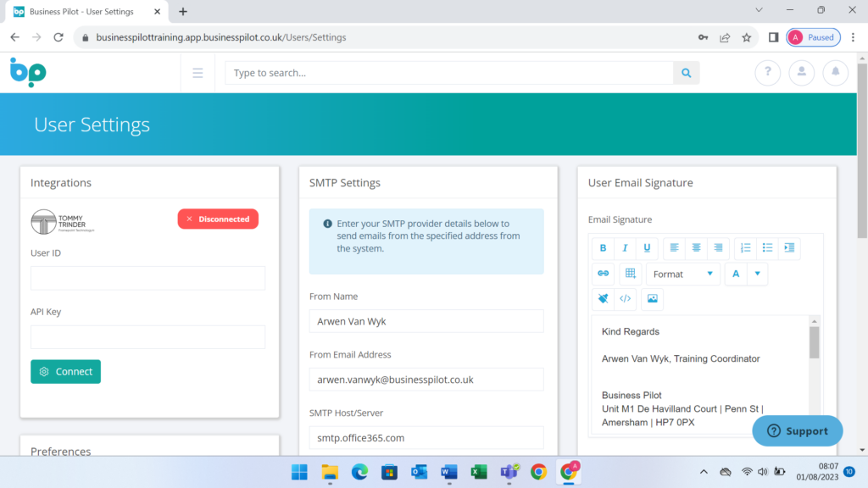The width and height of the screenshot is (868, 488).
Task: Open the HTML source code view
Action: (625, 299)
